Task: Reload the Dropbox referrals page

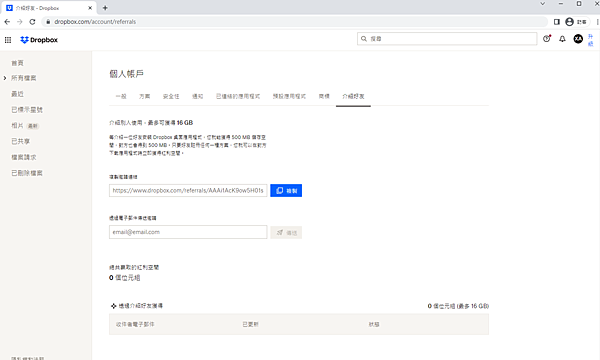Action: coord(33,22)
